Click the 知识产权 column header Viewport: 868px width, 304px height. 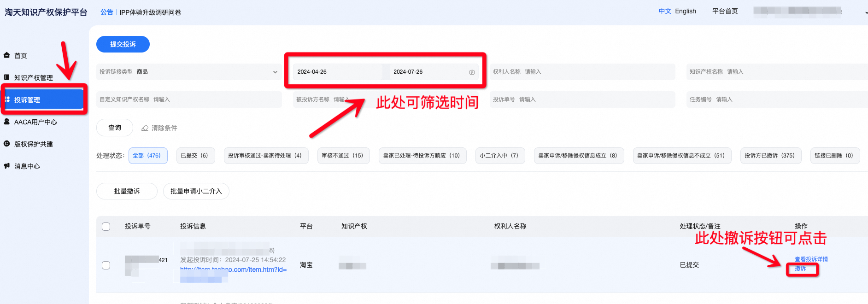click(354, 226)
